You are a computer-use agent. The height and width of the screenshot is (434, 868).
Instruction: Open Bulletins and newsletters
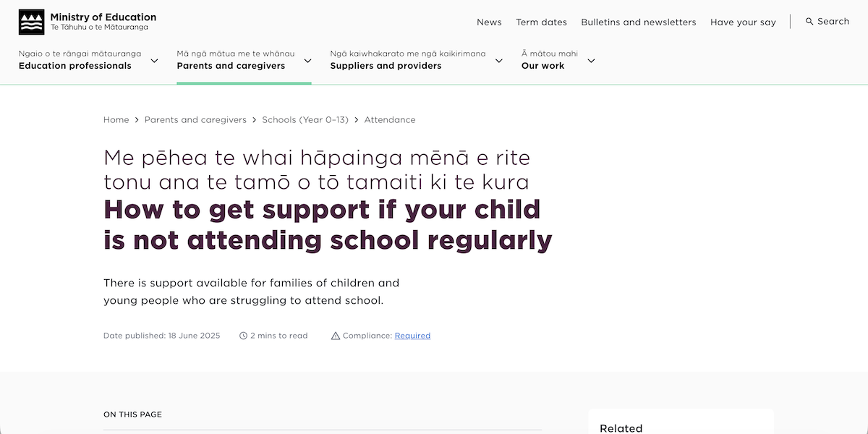(x=639, y=22)
